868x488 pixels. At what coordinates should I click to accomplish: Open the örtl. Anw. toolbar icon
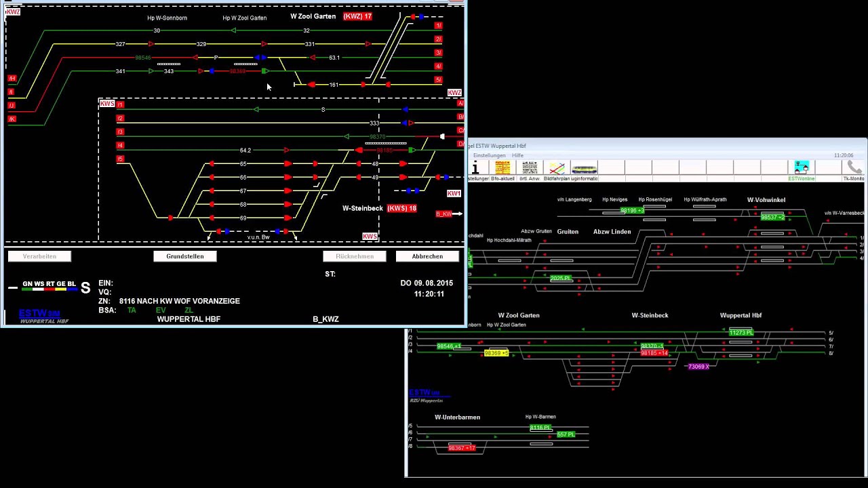click(530, 167)
